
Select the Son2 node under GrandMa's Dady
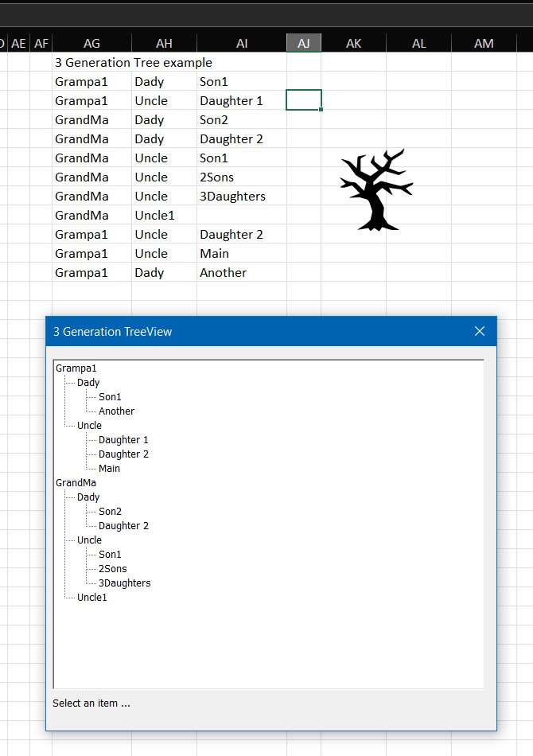tap(110, 512)
